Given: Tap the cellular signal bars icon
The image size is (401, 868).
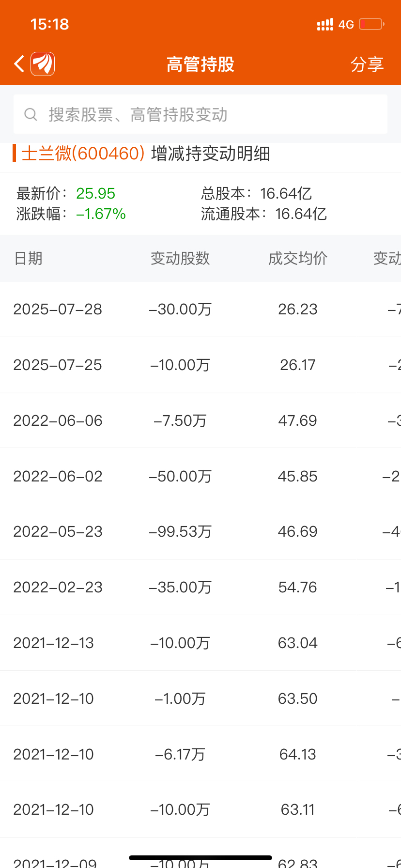Looking at the screenshot, I should [x=325, y=25].
